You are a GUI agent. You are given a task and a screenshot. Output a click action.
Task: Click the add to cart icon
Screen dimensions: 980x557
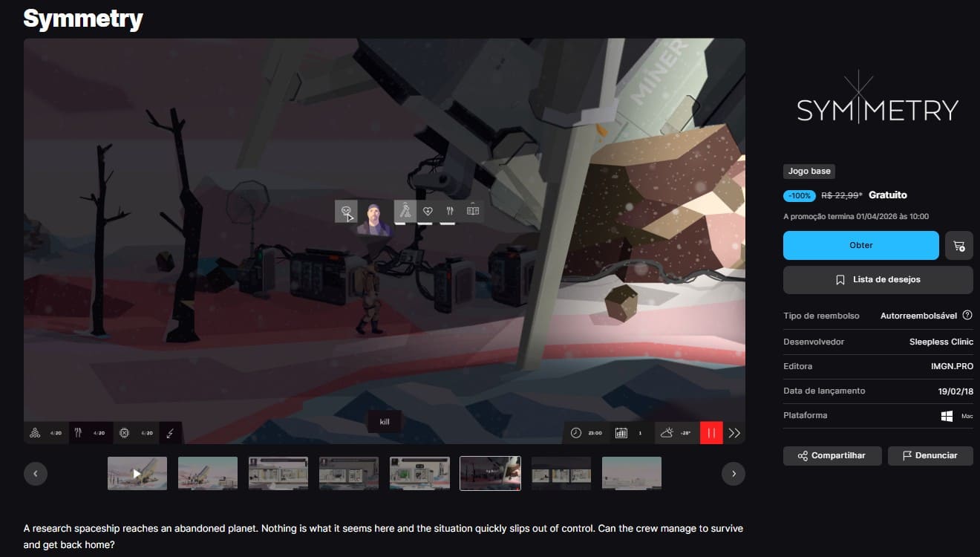tap(958, 246)
